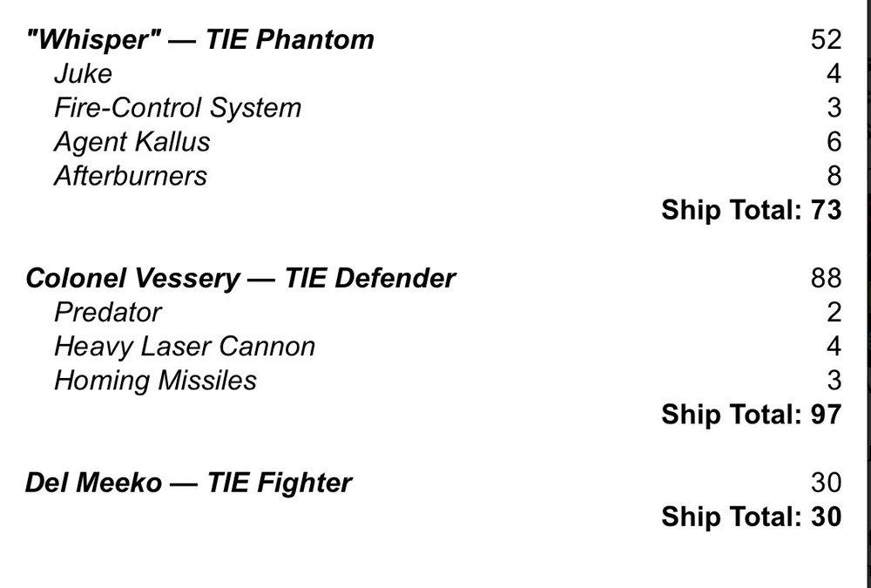Image resolution: width=871 pixels, height=588 pixels.
Task: Click the Ship Total: 30 text
Action: [751, 517]
